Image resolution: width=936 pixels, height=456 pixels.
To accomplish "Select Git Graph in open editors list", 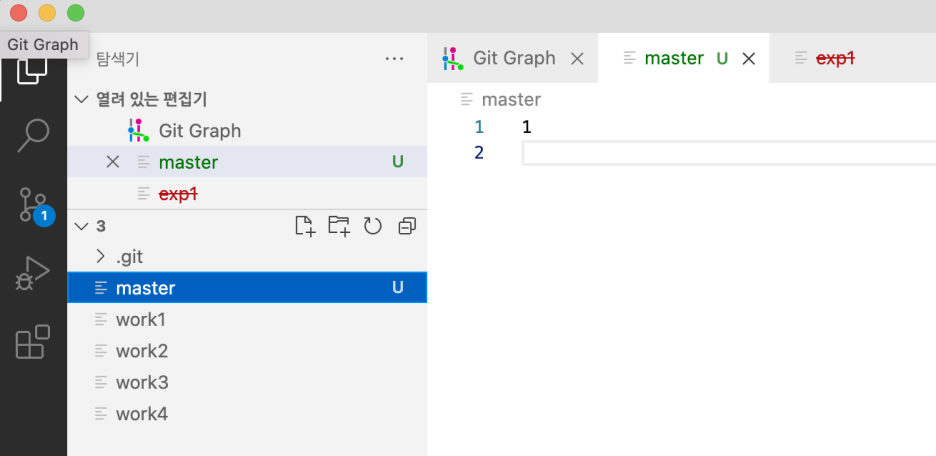I will click(x=247, y=130).
